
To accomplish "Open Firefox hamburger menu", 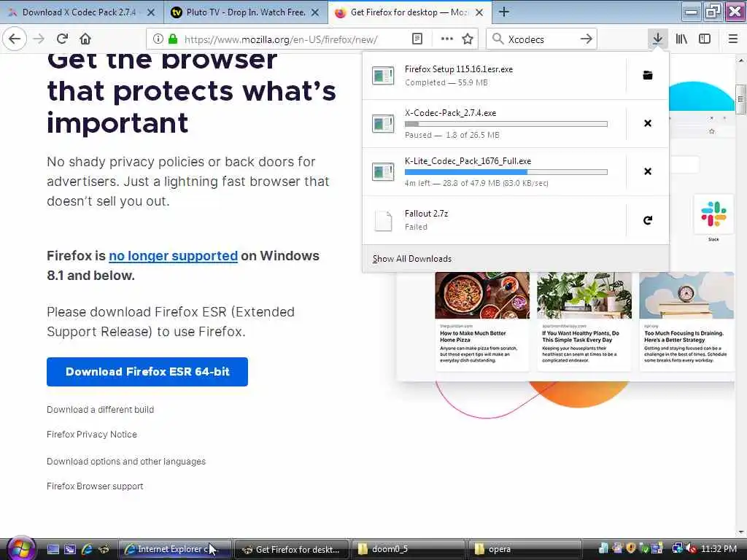I will coord(733,39).
